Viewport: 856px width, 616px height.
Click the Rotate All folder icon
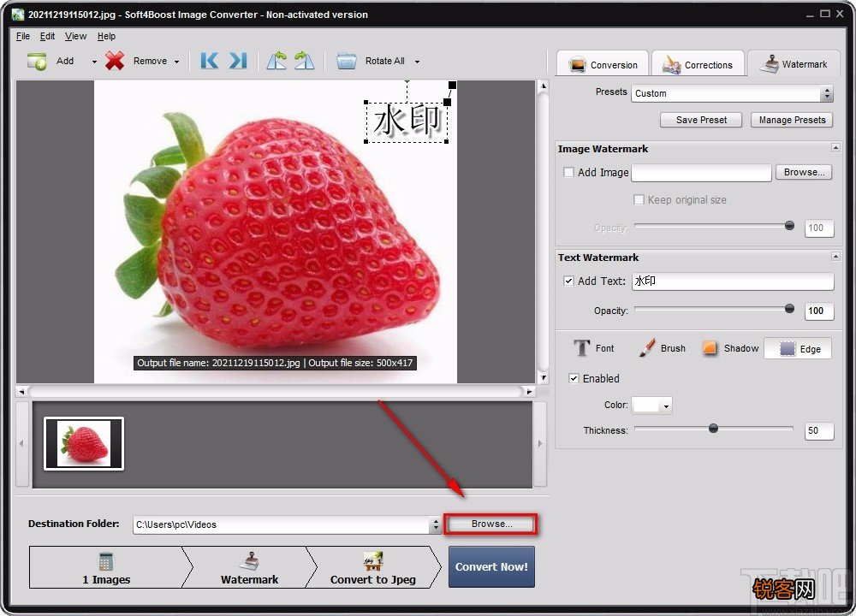(x=346, y=61)
